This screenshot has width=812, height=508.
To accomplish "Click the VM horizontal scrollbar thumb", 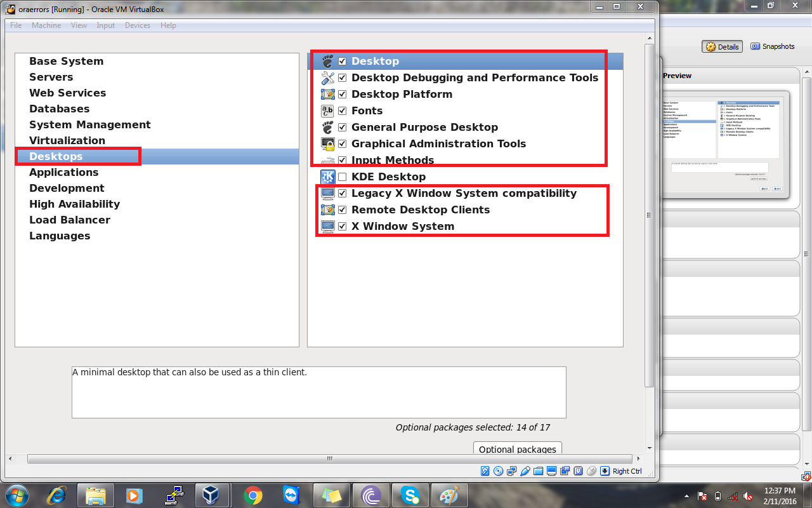I will (330, 458).
